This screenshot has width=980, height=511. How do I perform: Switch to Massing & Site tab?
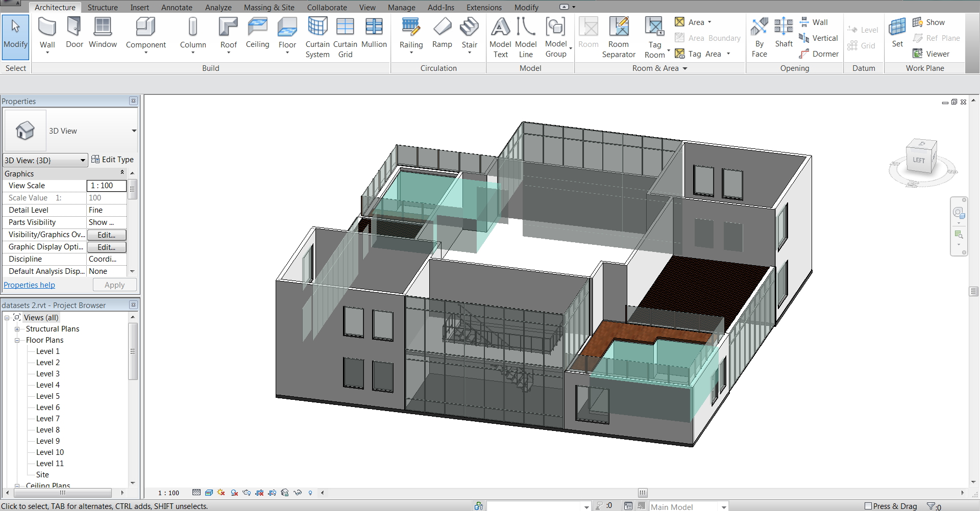[269, 7]
